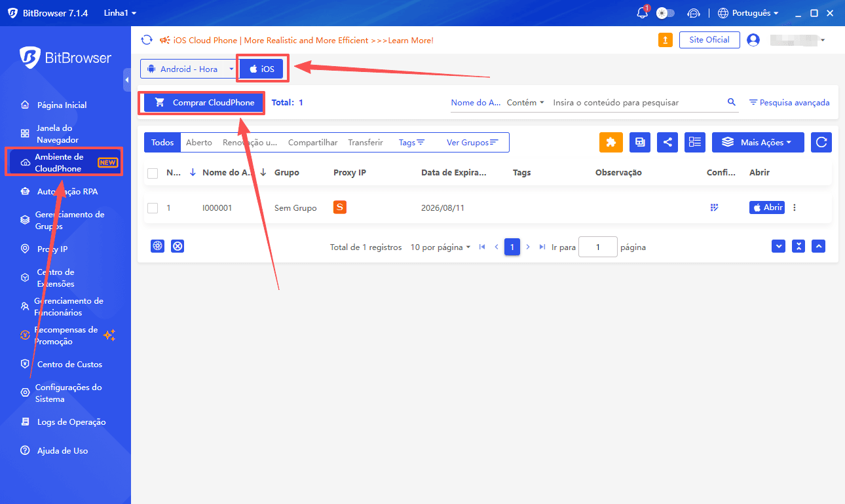Click the config icon for I000001
This screenshot has width=845, height=504.
tap(714, 207)
